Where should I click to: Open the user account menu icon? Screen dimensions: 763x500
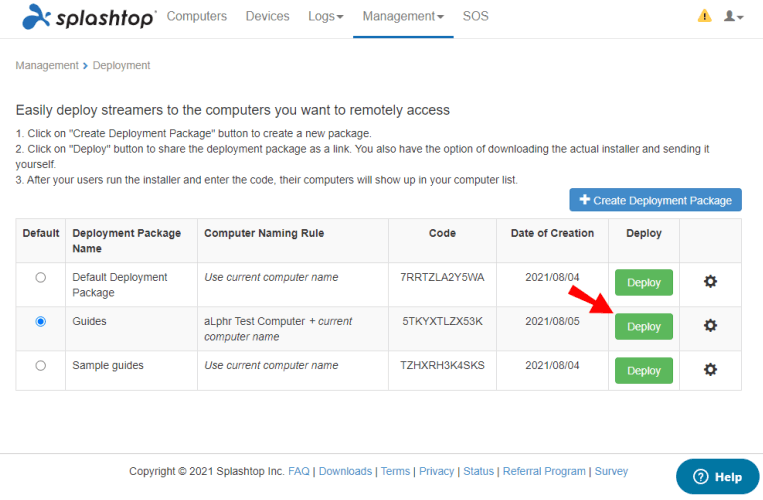point(733,17)
